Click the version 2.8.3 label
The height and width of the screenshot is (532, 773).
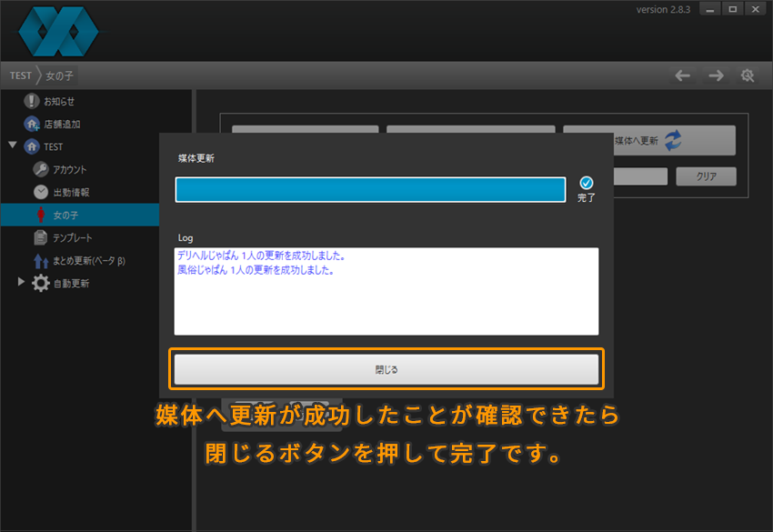pyautogui.click(x=663, y=9)
